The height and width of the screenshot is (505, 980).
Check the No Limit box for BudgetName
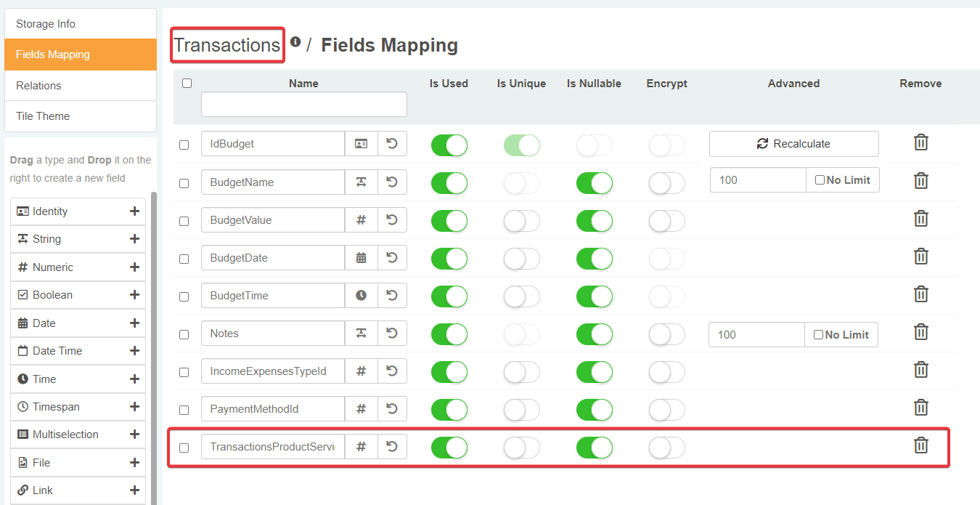coord(820,180)
